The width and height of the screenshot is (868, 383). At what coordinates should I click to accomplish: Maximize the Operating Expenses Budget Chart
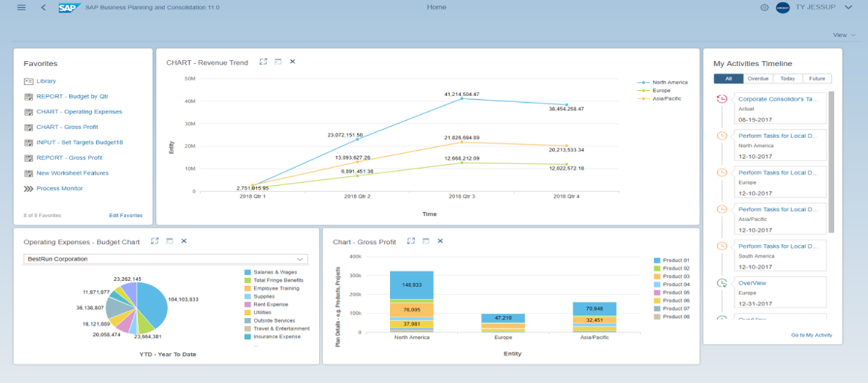click(x=155, y=241)
